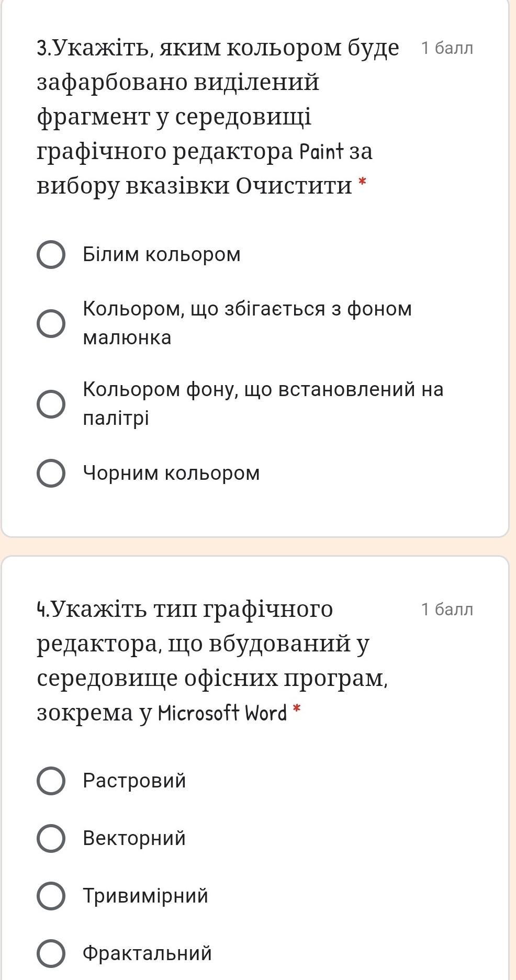This screenshot has width=516, height=980.
Task: Click the 'Векторний' answer text
Action: click(x=134, y=838)
